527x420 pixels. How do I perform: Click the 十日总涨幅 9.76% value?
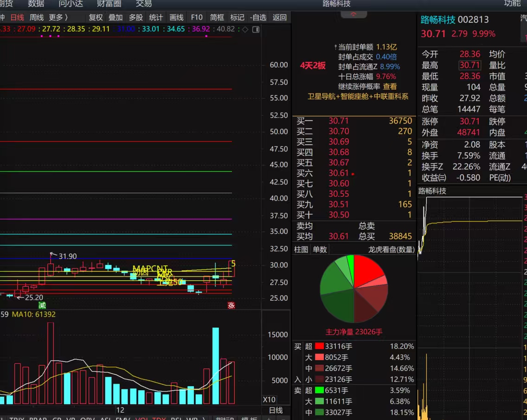click(x=386, y=76)
